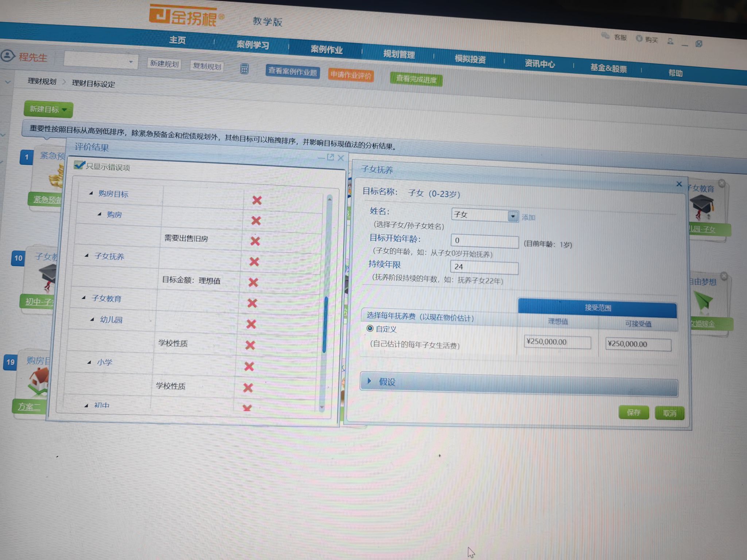Click the 持续年限 input field
This screenshot has width=747, height=560.
[x=484, y=267]
